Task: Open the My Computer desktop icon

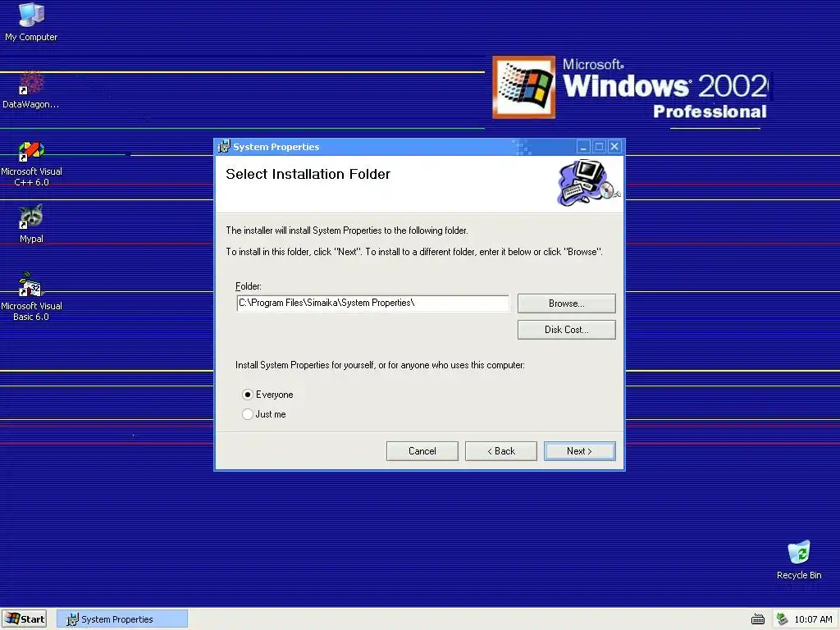Action: click(x=31, y=22)
